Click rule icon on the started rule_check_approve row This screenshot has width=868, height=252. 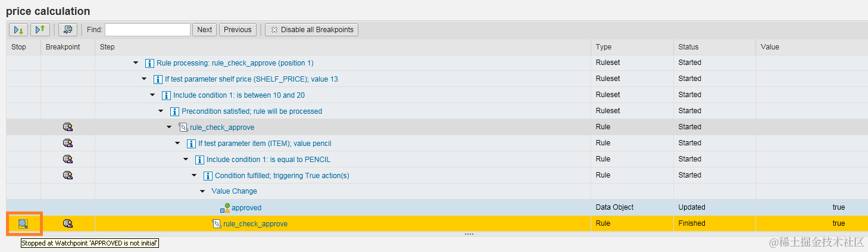click(183, 127)
